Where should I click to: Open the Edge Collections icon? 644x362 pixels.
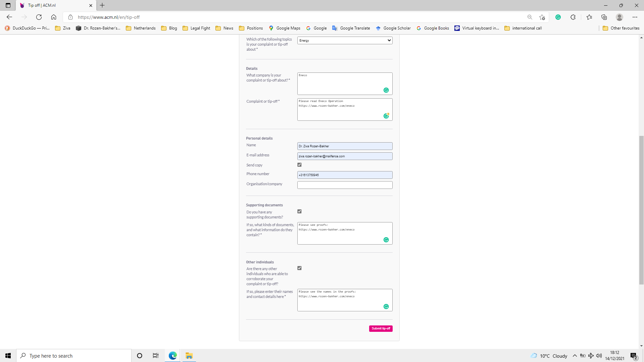point(604,17)
